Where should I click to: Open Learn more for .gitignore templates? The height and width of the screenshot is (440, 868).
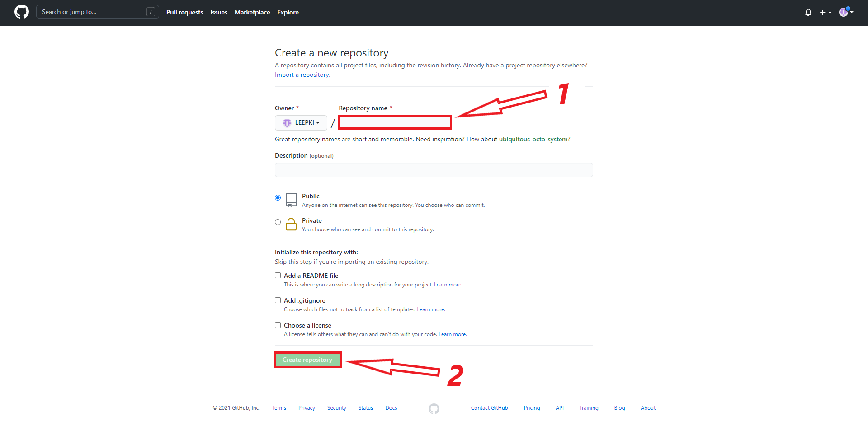point(431,310)
